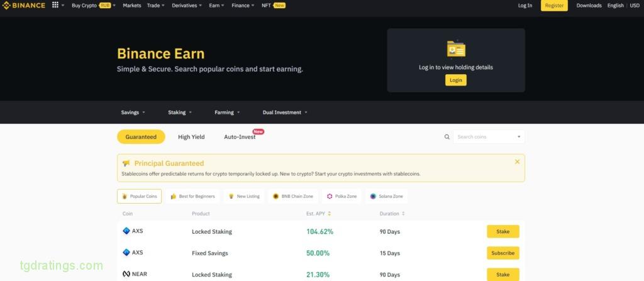Expand the Earn menu

pos(216,5)
